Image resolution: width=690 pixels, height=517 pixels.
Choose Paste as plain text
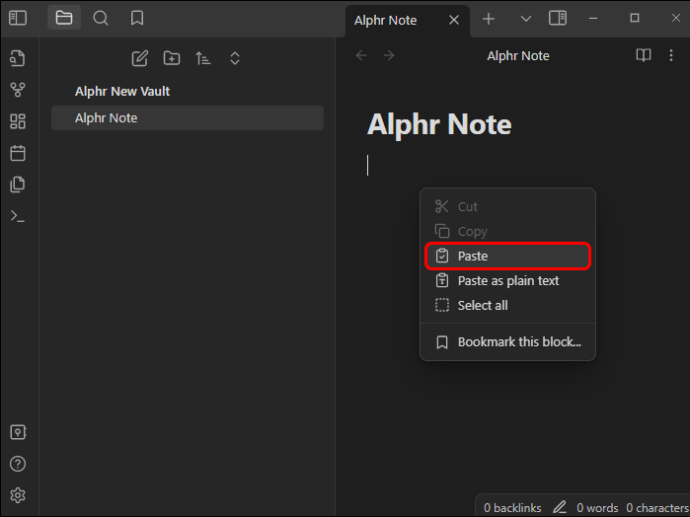(x=508, y=281)
